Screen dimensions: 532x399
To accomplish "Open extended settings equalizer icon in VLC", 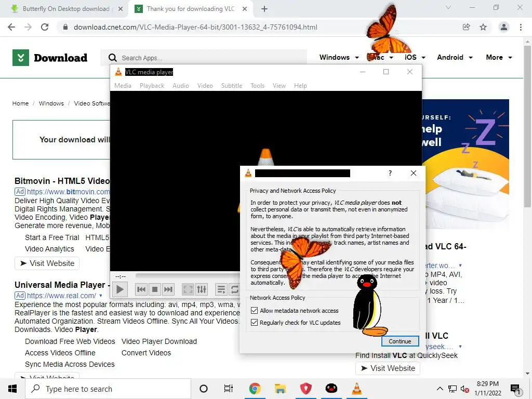I will pyautogui.click(x=202, y=289).
